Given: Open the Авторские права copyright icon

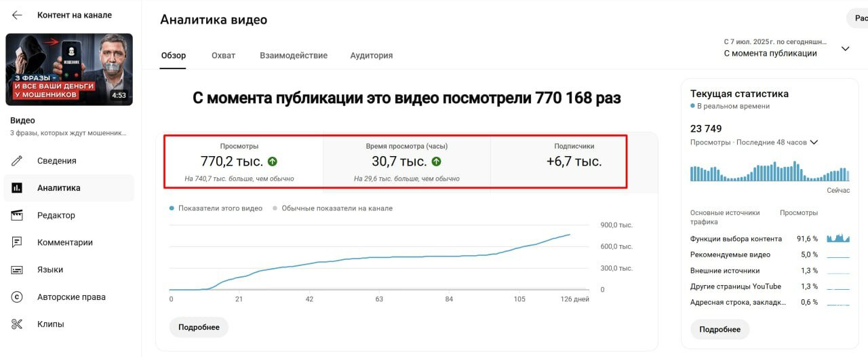Looking at the screenshot, I should tap(17, 297).
